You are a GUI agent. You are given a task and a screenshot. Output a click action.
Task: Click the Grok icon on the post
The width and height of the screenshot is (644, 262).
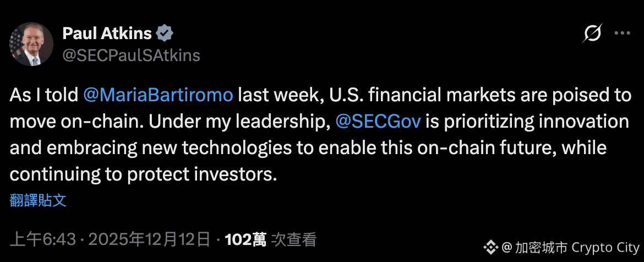[592, 34]
